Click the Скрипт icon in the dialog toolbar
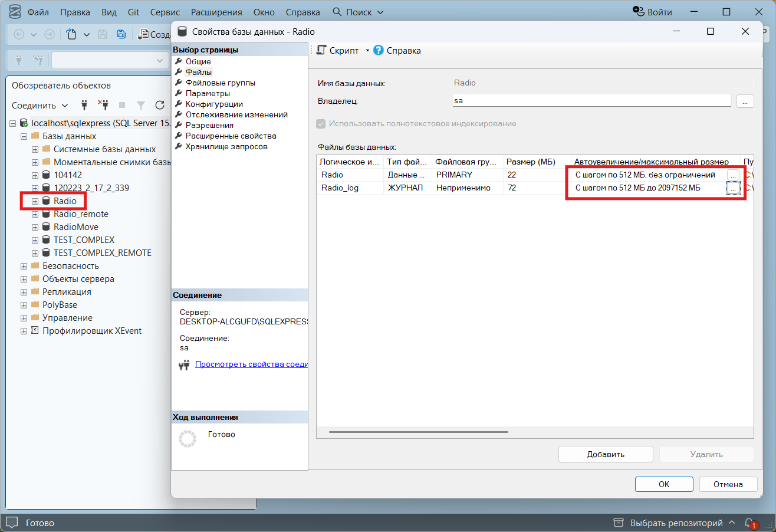The image size is (776, 532). [322, 51]
